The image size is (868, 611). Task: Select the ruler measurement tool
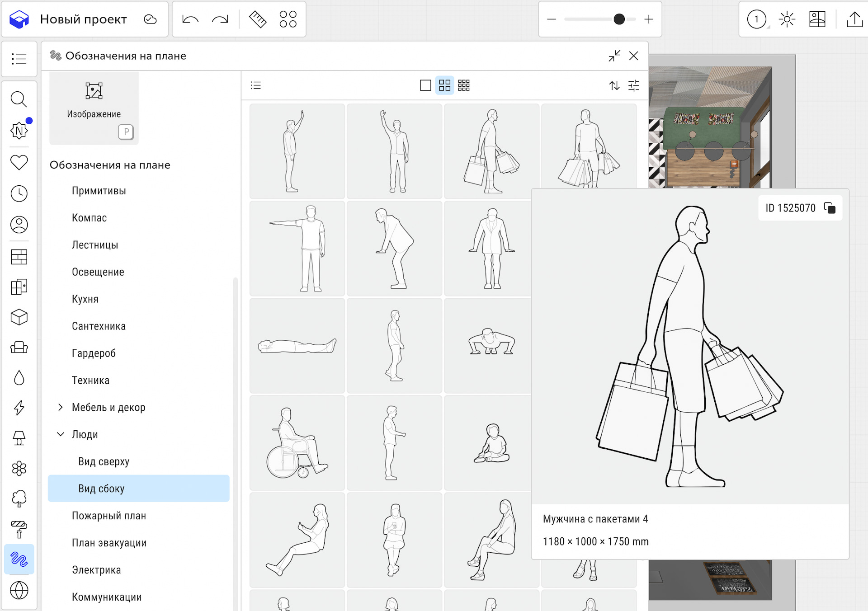tap(258, 19)
